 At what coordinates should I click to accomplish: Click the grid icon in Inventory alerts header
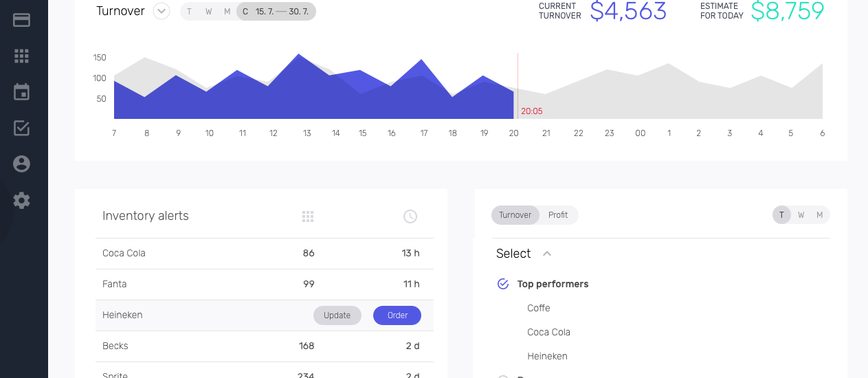coord(308,216)
